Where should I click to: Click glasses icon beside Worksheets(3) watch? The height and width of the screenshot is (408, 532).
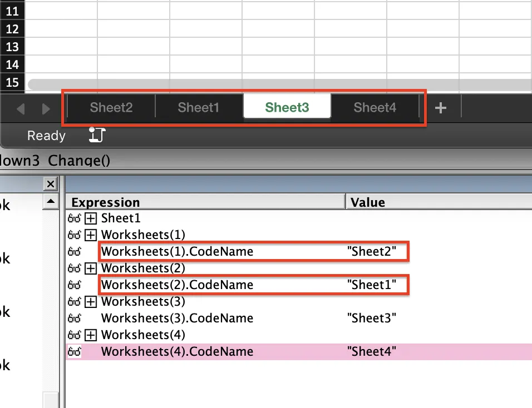point(75,301)
